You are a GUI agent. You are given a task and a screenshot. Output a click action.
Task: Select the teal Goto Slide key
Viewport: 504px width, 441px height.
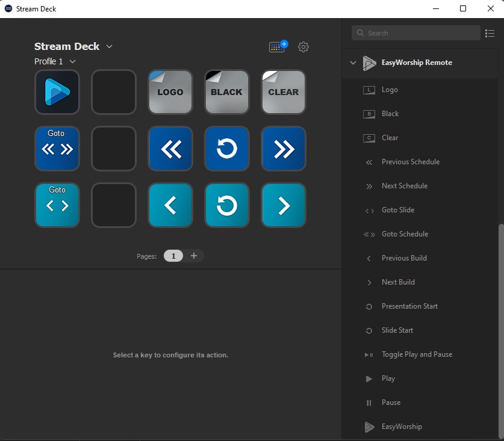(x=57, y=205)
